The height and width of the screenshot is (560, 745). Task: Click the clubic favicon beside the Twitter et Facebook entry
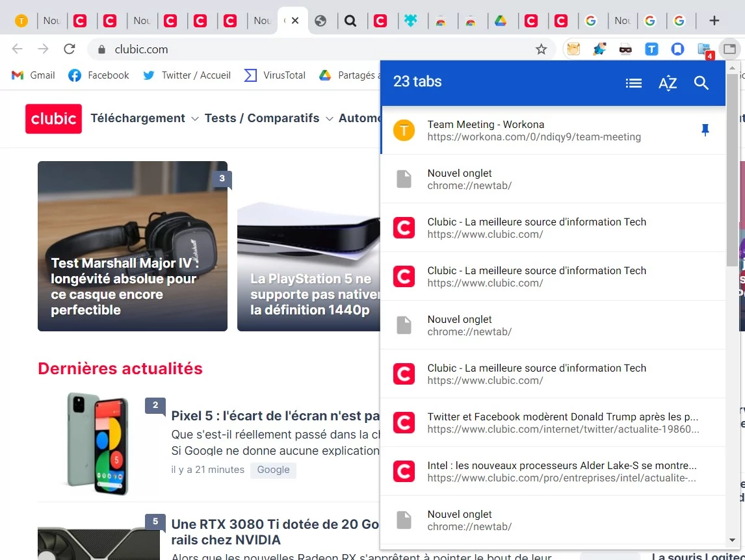click(404, 423)
